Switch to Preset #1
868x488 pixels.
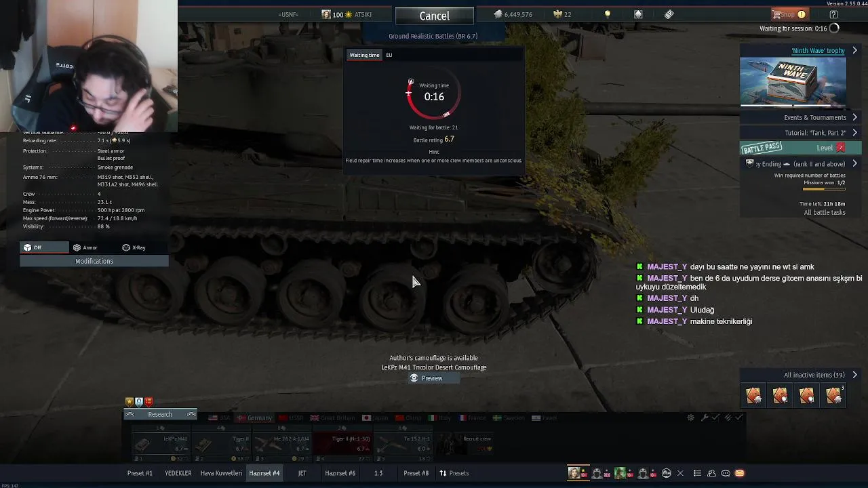pos(140,473)
